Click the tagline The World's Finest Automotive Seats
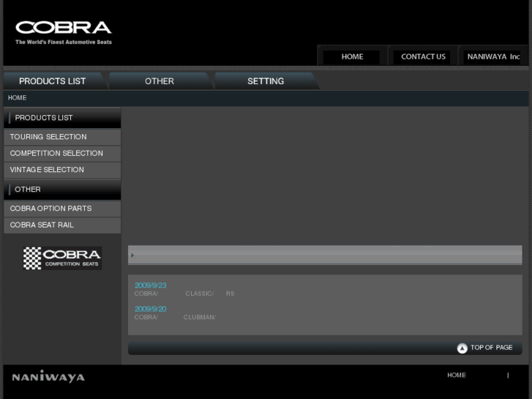This screenshot has width=532, height=399. tap(64, 42)
